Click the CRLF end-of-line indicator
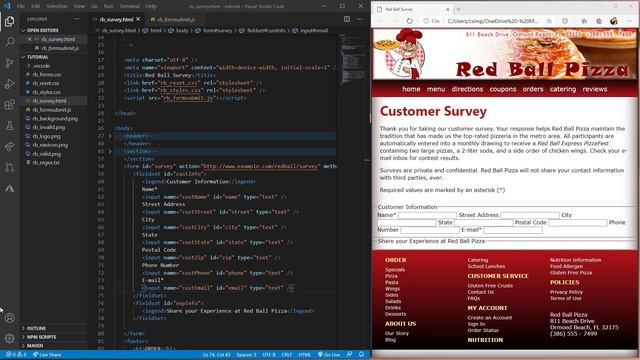 coord(287,355)
